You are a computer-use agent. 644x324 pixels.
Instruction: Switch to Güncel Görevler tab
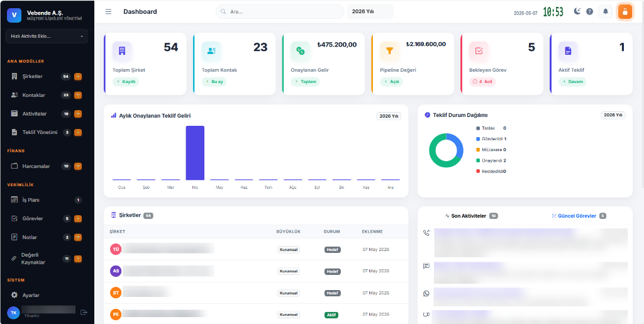pyautogui.click(x=579, y=216)
